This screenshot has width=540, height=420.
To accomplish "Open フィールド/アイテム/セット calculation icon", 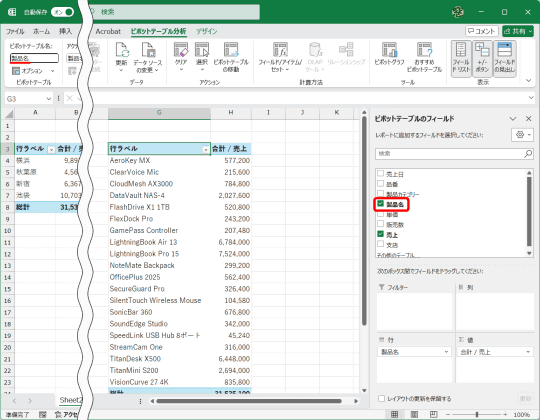I will [x=280, y=50].
